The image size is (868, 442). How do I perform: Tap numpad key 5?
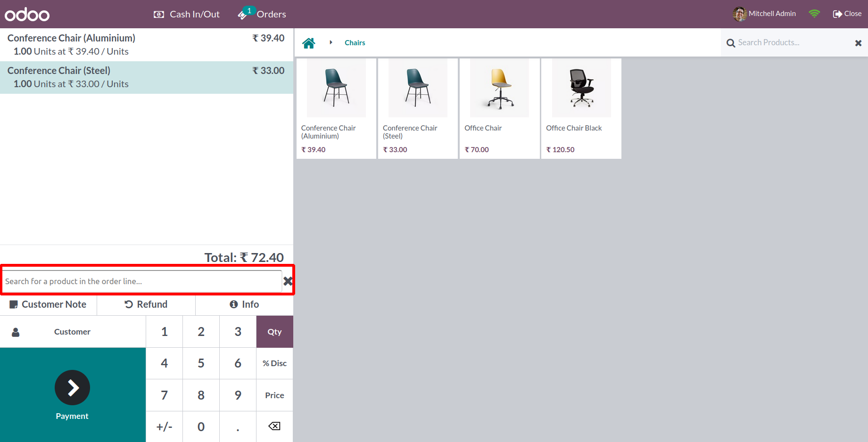[x=201, y=363]
